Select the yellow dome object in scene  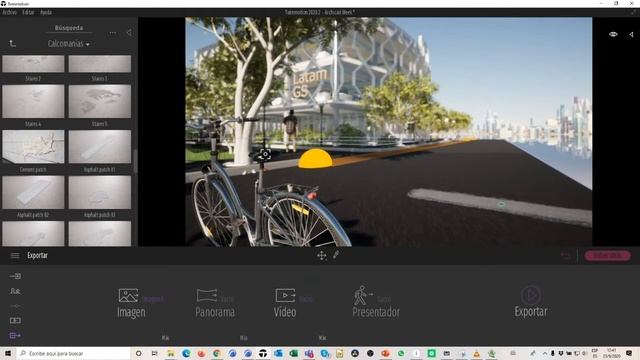pos(315,159)
